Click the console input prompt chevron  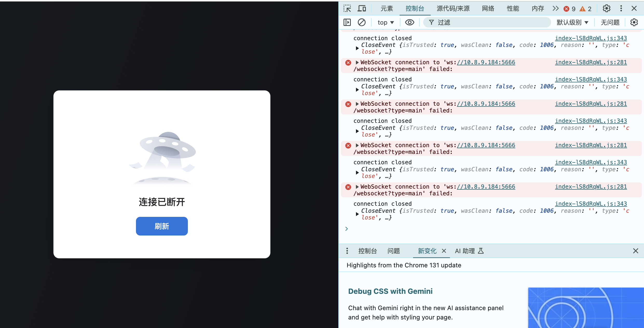pyautogui.click(x=347, y=229)
